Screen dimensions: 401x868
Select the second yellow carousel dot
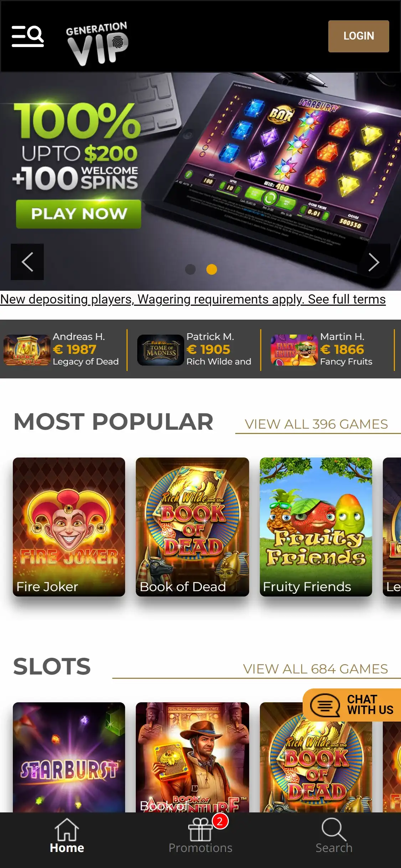212,269
